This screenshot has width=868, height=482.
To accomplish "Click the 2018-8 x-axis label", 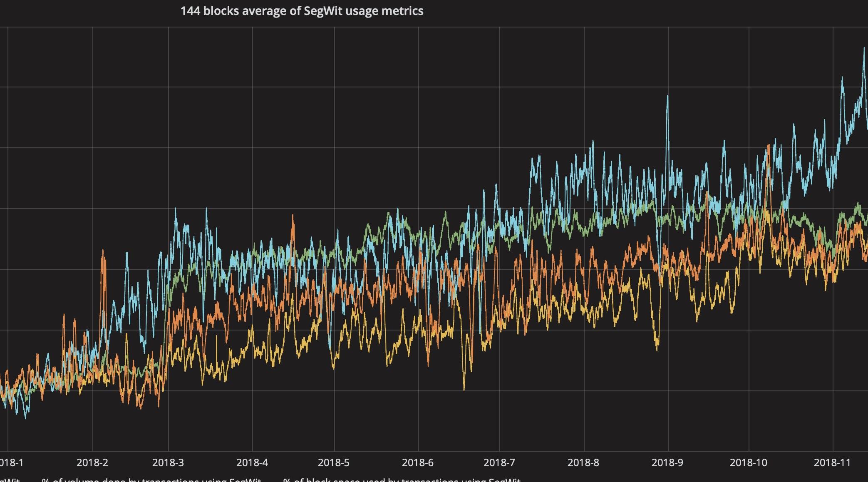I will (583, 462).
